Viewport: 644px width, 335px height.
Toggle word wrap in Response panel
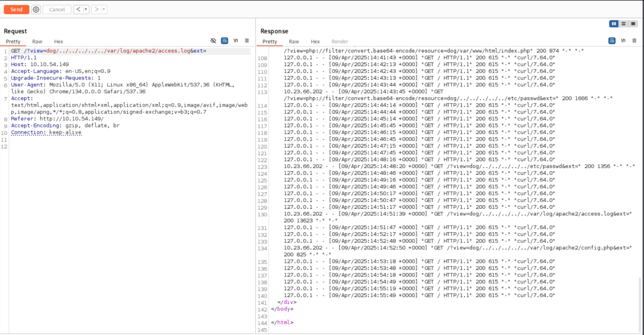(612, 40)
